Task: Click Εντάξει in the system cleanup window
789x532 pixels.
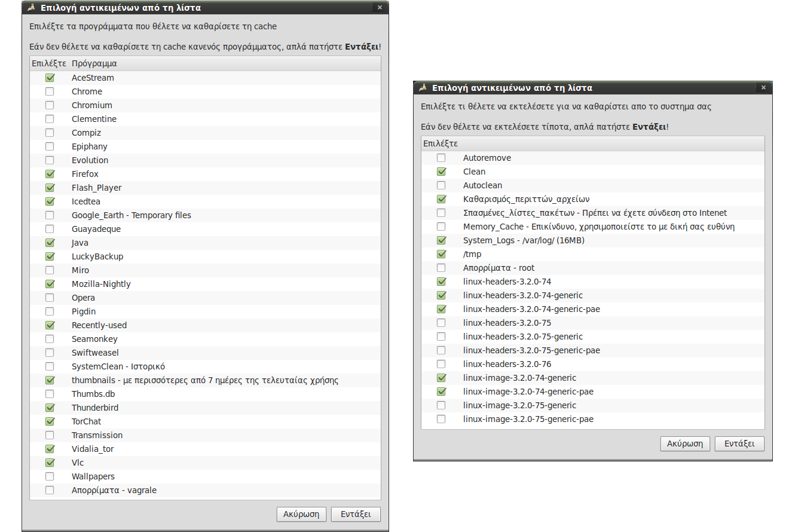Action: [x=739, y=444]
